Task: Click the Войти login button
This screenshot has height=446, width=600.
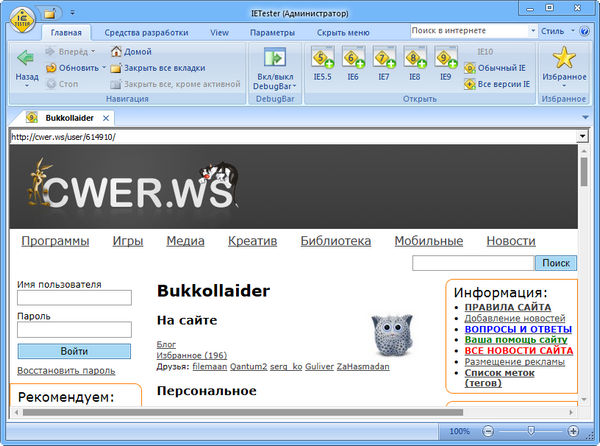Action: click(x=74, y=351)
